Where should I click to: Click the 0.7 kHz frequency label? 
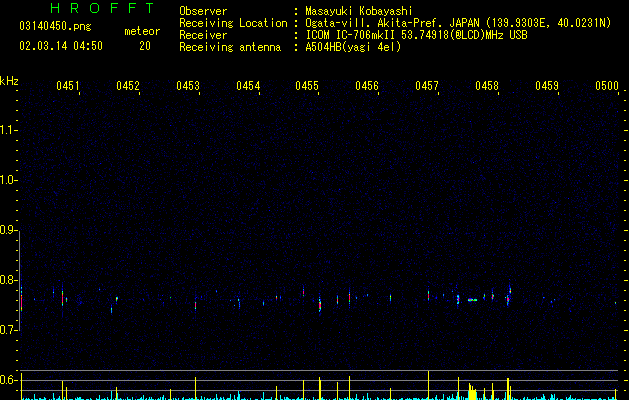tap(8, 330)
